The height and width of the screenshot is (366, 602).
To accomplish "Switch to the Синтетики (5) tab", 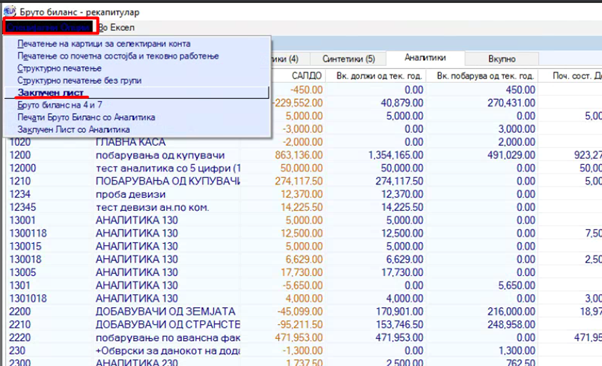I will pyautogui.click(x=348, y=59).
